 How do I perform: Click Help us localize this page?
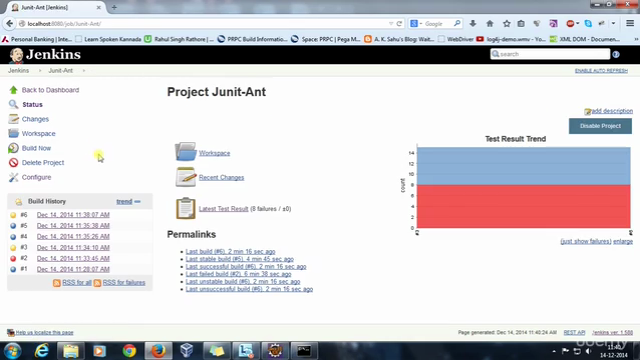click(x=44, y=332)
